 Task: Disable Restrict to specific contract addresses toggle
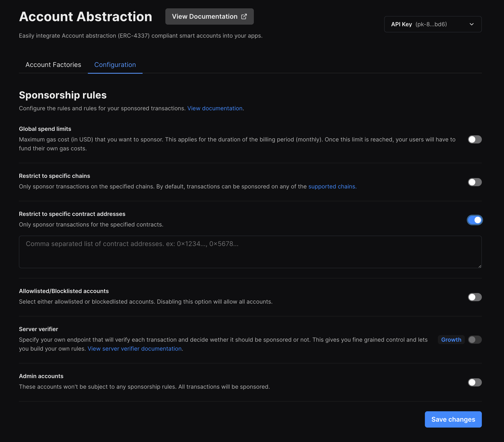coord(475,220)
